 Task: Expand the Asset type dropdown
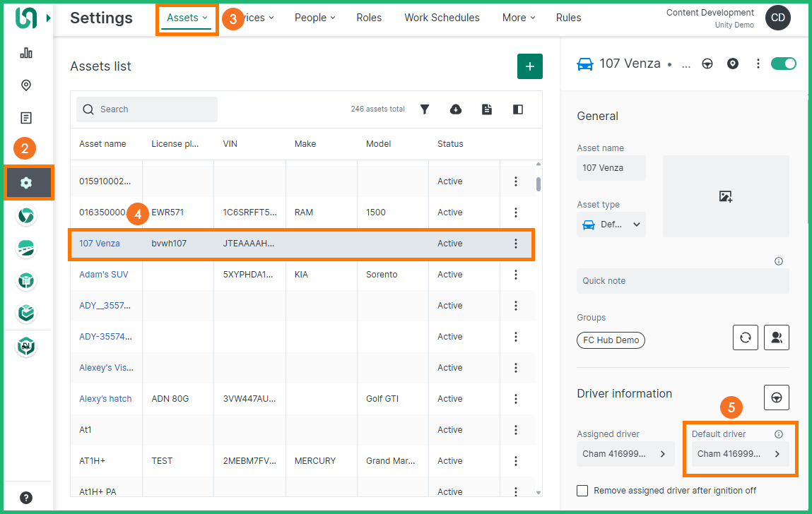point(611,225)
